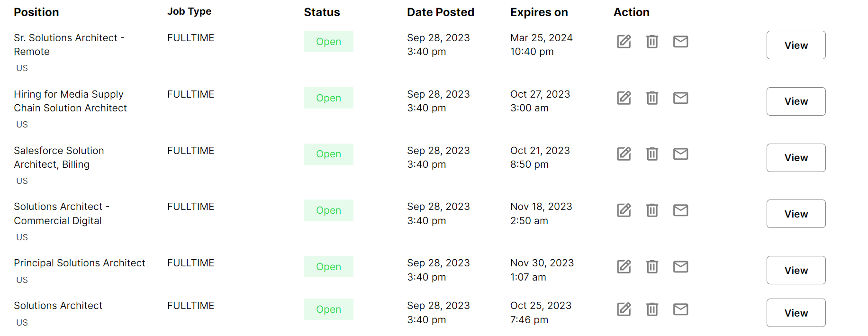Image resolution: width=868 pixels, height=336 pixels.
Task: Sort by the Date Posted column header
Action: (441, 12)
